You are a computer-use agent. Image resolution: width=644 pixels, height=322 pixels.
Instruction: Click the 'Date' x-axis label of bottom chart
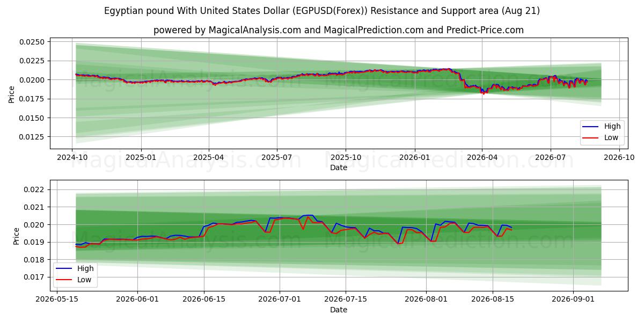338,310
